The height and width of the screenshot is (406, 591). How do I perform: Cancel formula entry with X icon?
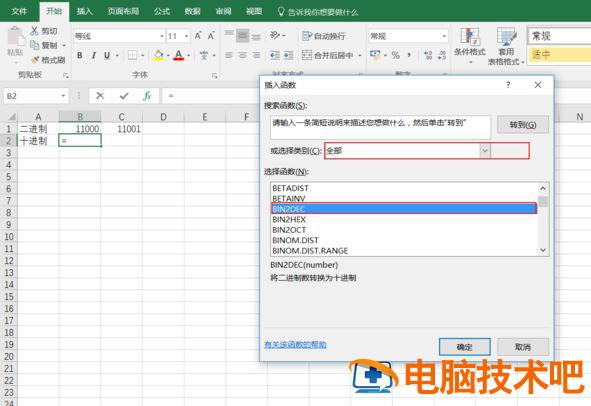pos(100,96)
